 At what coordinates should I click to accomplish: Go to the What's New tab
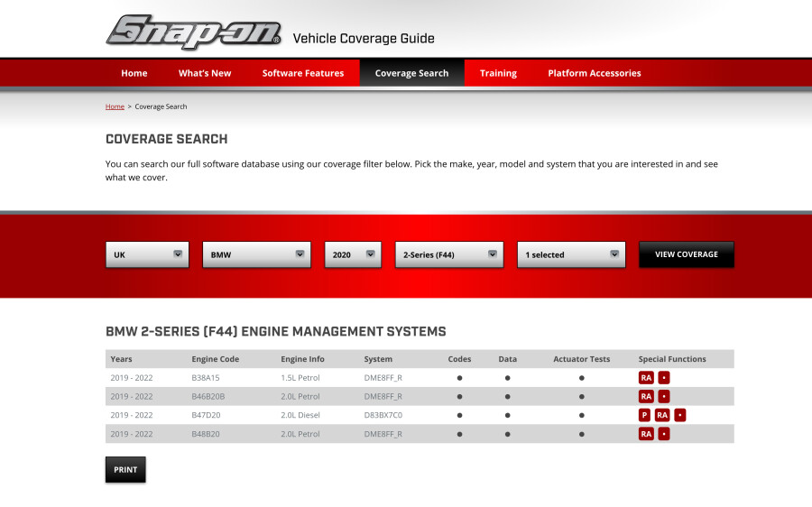point(205,73)
